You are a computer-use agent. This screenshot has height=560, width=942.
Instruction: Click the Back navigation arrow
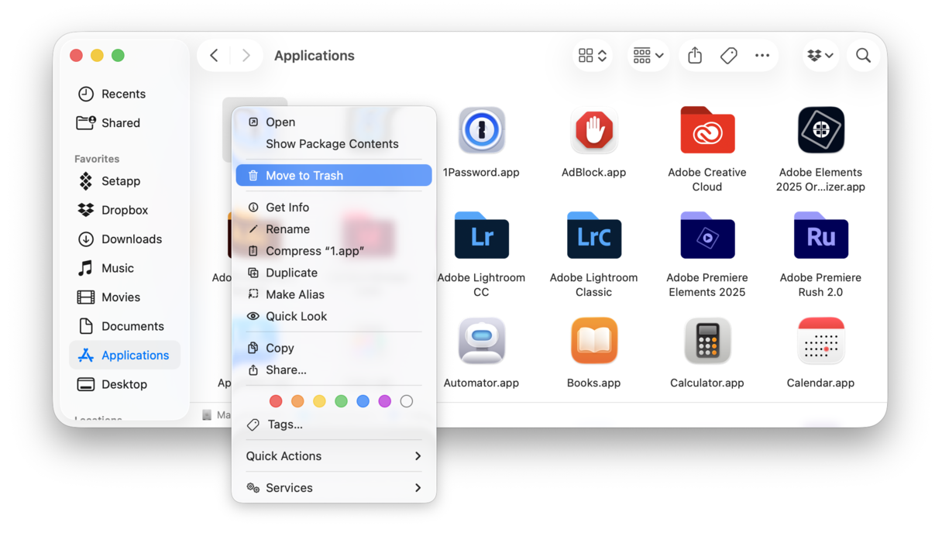coord(214,55)
